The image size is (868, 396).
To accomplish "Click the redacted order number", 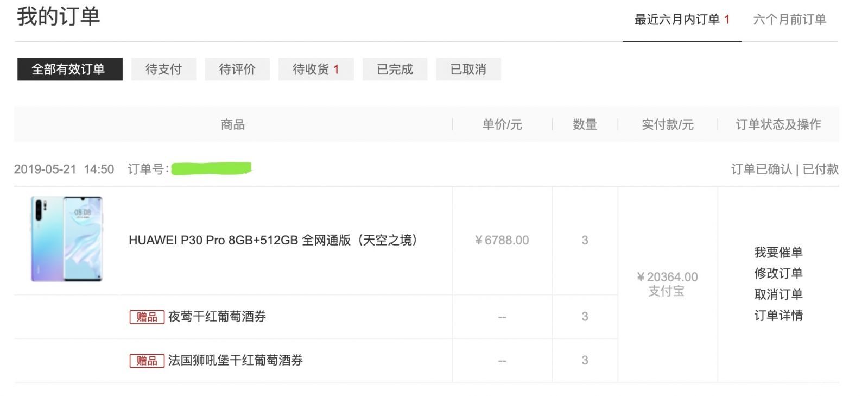I will 211,168.
